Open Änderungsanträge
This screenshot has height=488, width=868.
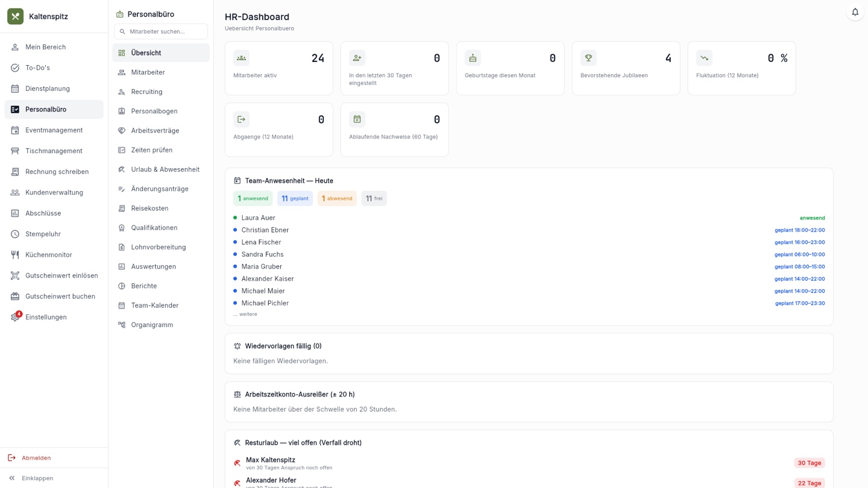(161, 189)
